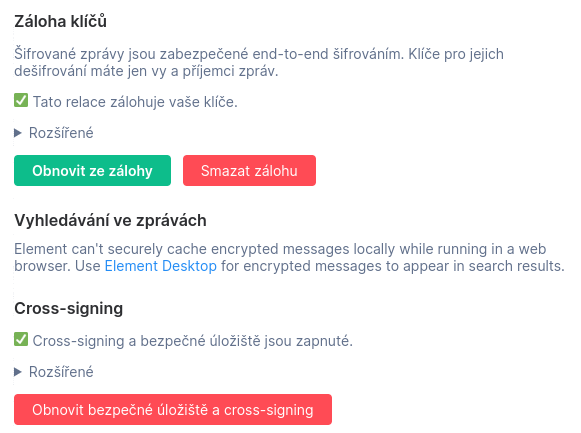Screen dimensions: 581x433
Task: Expand the Rozšířené triangle under Cross-signing
Action: 18,372
